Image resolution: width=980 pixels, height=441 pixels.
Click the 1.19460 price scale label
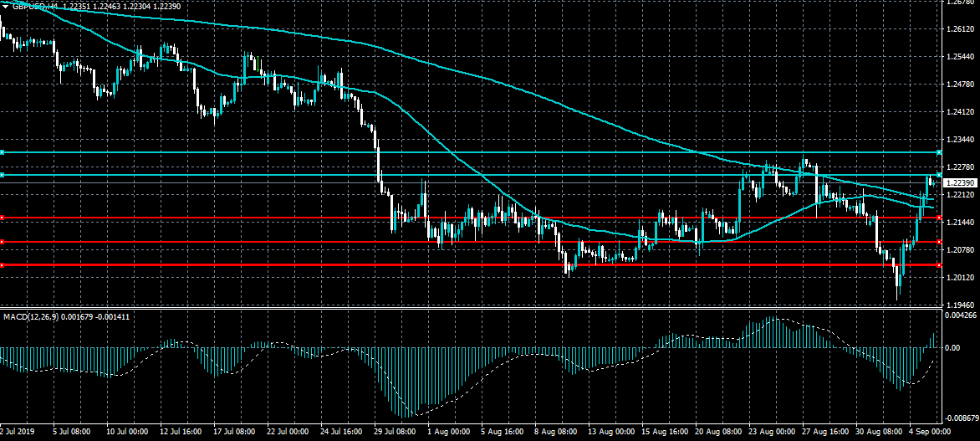pyautogui.click(x=962, y=305)
